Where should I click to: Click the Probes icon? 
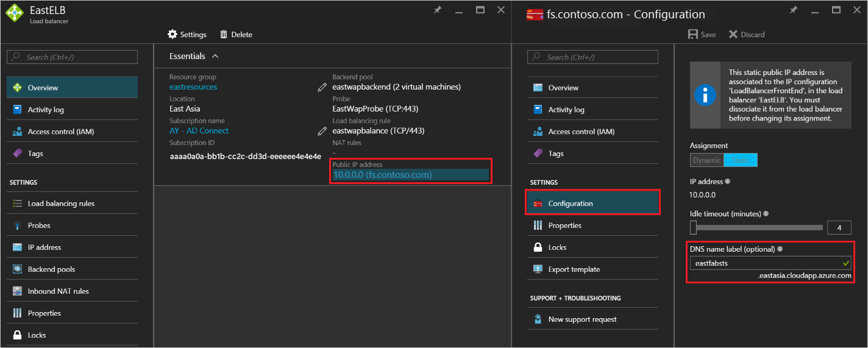[17, 225]
